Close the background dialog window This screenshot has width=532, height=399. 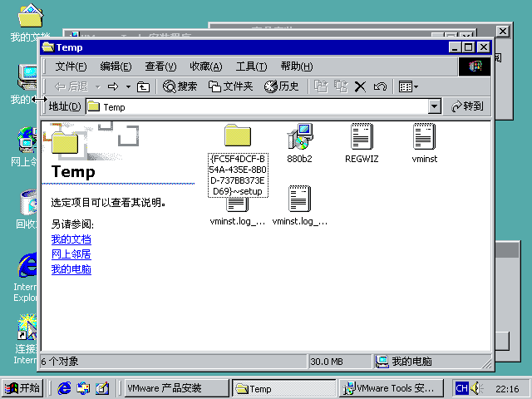click(503, 32)
